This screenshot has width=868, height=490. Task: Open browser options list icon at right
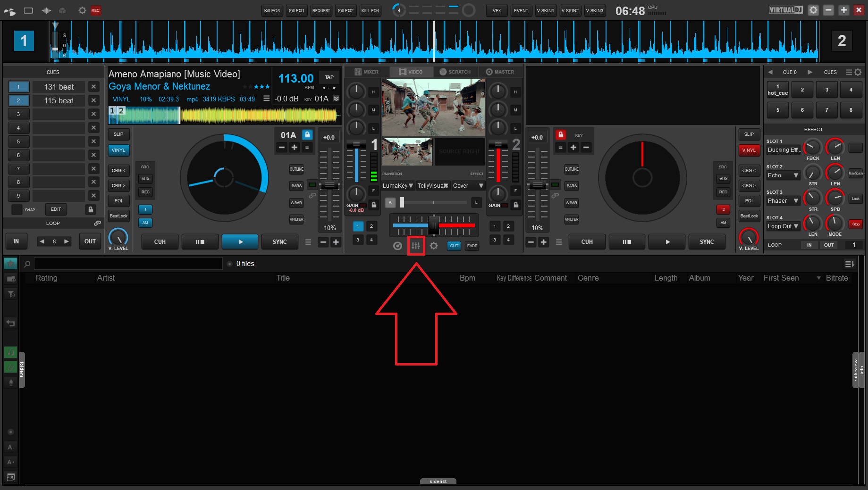(850, 264)
